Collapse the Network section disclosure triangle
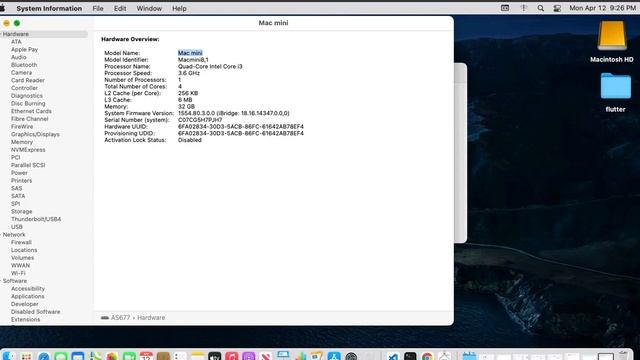This screenshot has height=360, width=640. (1, 235)
